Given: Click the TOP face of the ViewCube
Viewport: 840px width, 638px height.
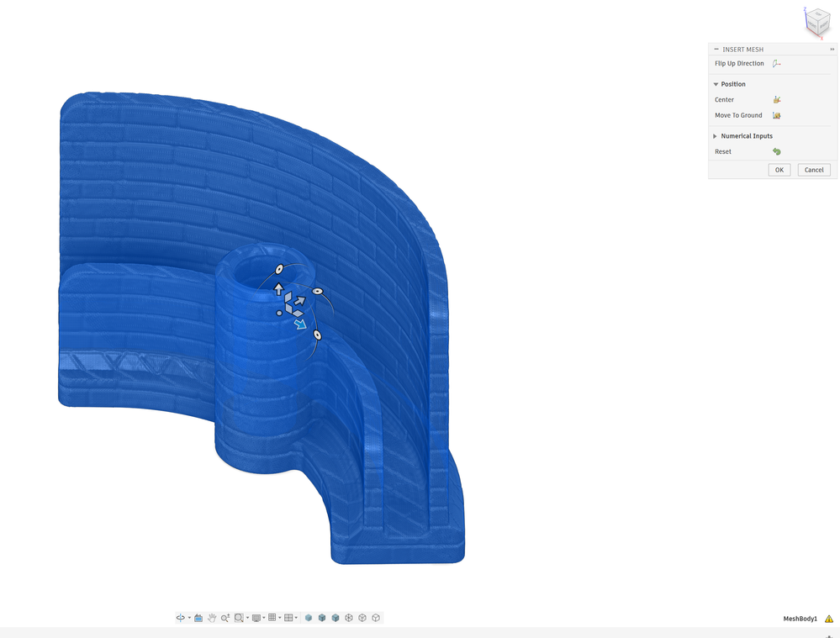Looking at the screenshot, I should click(x=818, y=13).
